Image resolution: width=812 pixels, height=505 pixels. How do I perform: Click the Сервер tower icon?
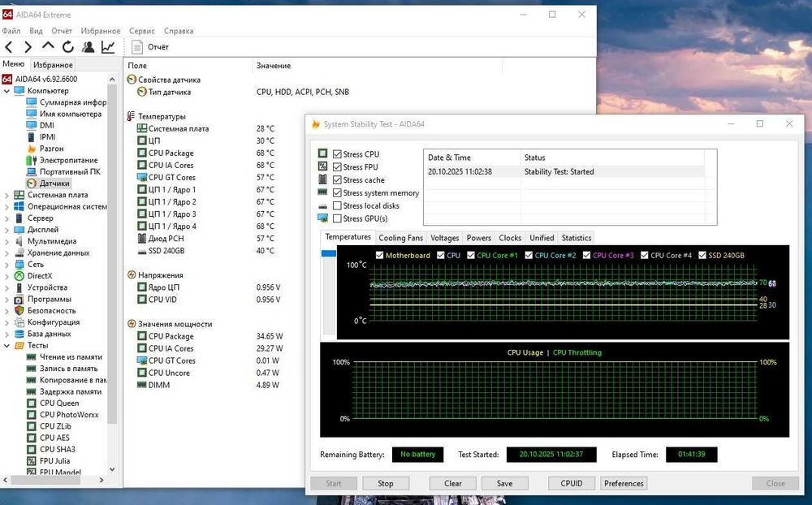(x=19, y=218)
